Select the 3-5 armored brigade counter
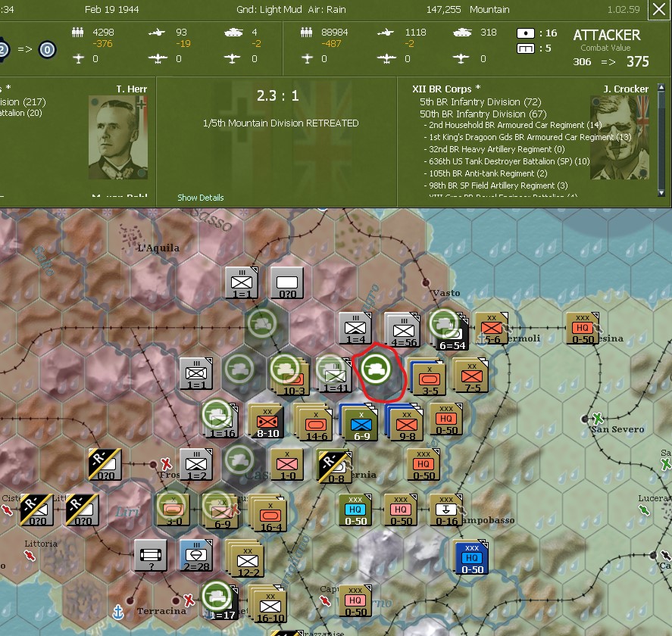This screenshot has height=636, width=672. (428, 378)
